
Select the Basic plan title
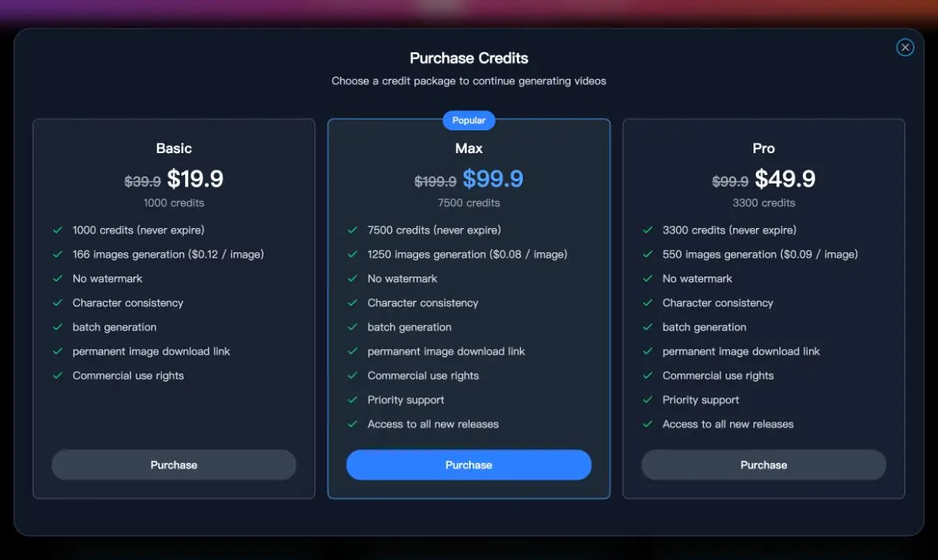(x=174, y=148)
